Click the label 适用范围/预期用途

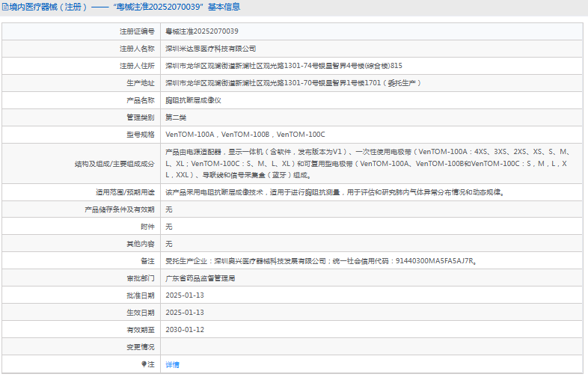[125, 192]
